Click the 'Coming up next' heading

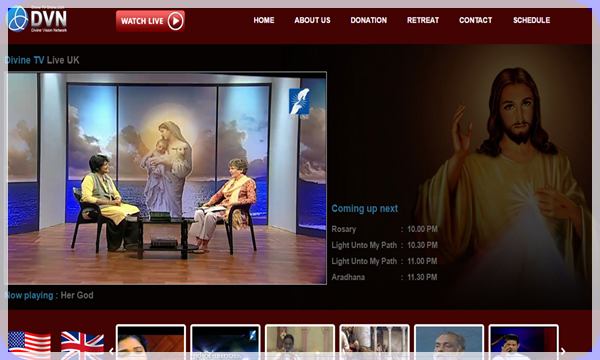365,209
